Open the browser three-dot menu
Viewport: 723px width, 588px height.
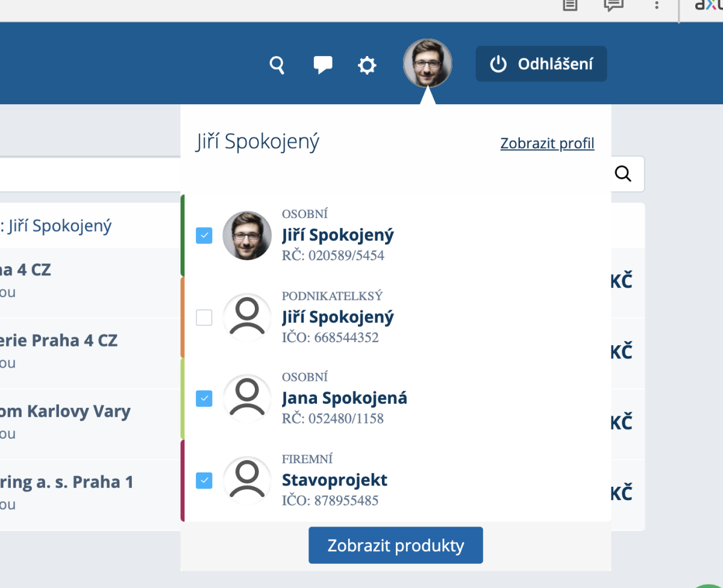click(657, 5)
